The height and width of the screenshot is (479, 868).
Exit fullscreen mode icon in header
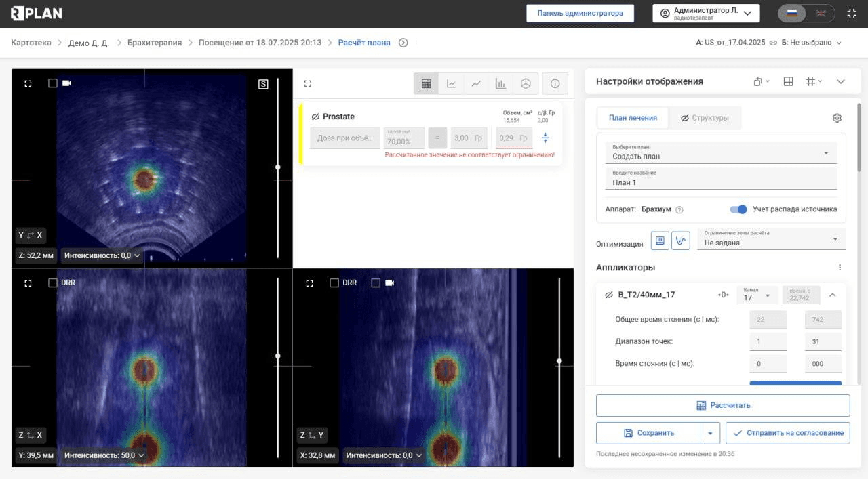(x=852, y=13)
